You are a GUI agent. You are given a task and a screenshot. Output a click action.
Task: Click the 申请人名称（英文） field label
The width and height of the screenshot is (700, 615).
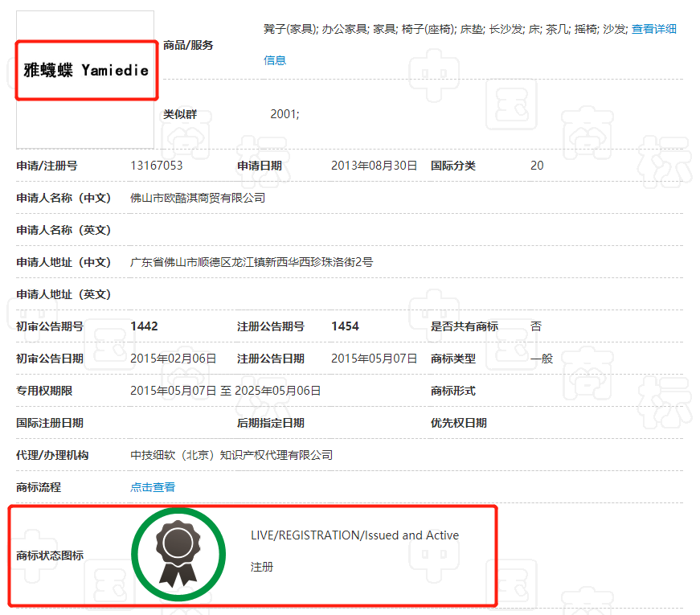pyautogui.click(x=63, y=230)
